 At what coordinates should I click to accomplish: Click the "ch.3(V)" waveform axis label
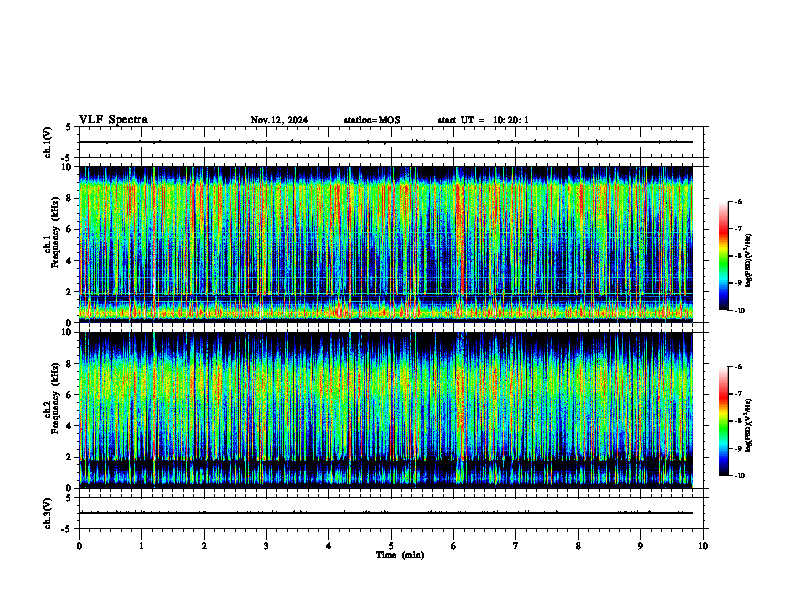coord(48,513)
